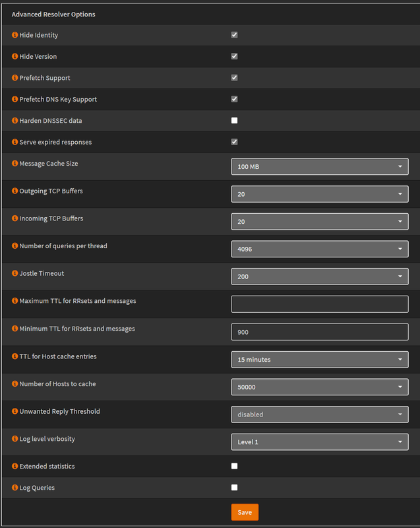420x528 pixels.
Task: Click the Minimum TTL field containing 900
Action: 320,332
